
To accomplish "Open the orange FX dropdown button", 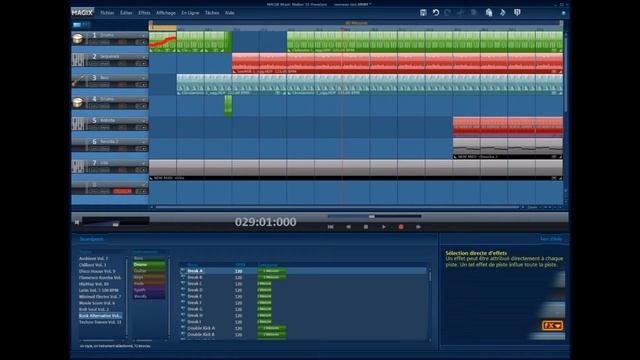I will pyautogui.click(x=552, y=325).
